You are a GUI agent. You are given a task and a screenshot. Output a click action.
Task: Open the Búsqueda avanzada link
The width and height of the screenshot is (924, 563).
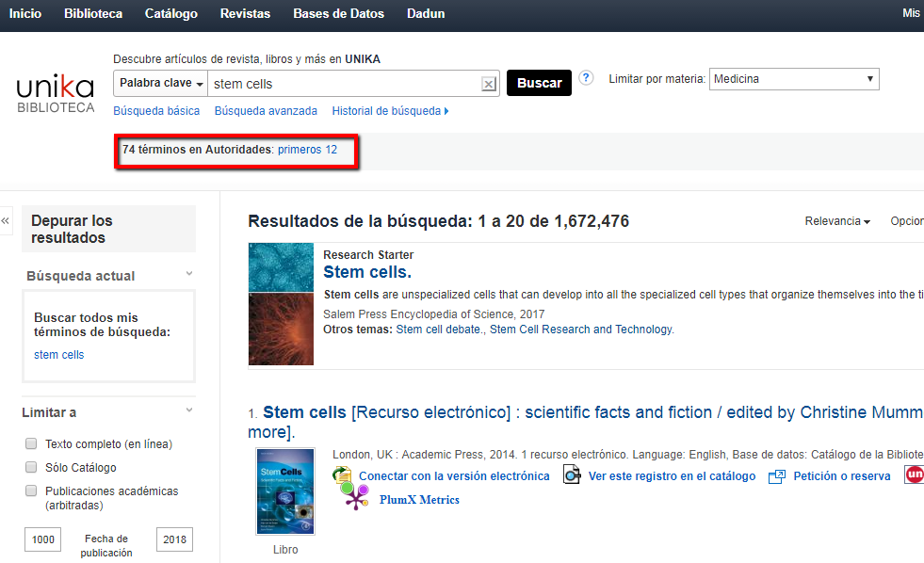point(266,111)
